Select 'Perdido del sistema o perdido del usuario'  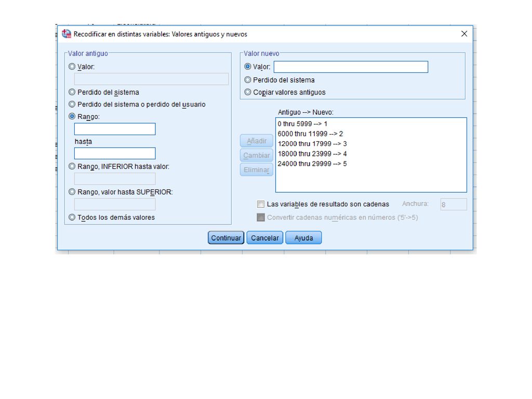coord(72,104)
